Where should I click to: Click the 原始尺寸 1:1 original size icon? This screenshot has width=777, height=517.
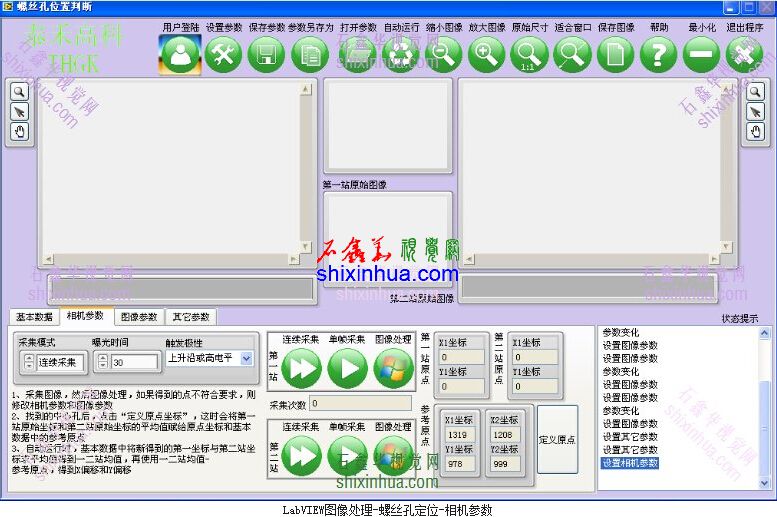(528, 54)
